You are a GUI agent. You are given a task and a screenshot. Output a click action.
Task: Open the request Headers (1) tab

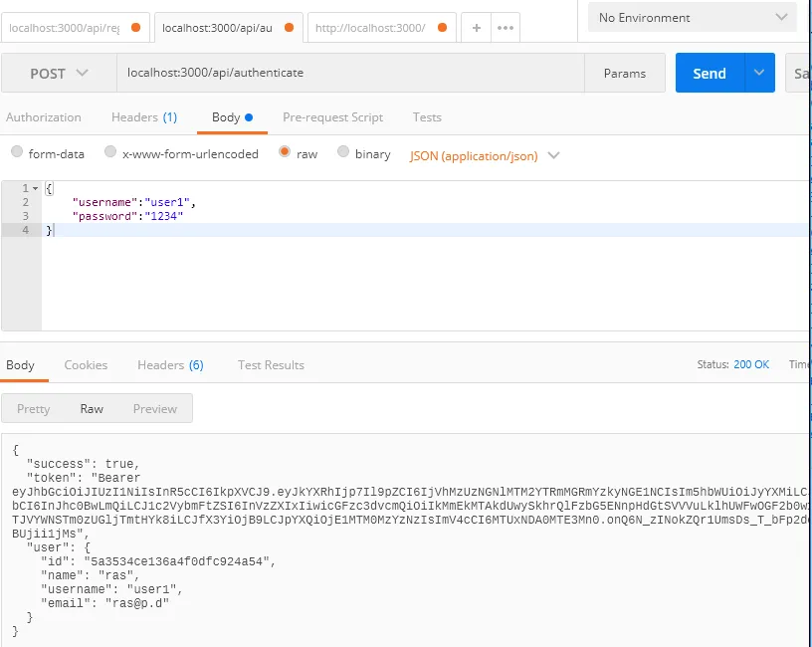tap(144, 117)
